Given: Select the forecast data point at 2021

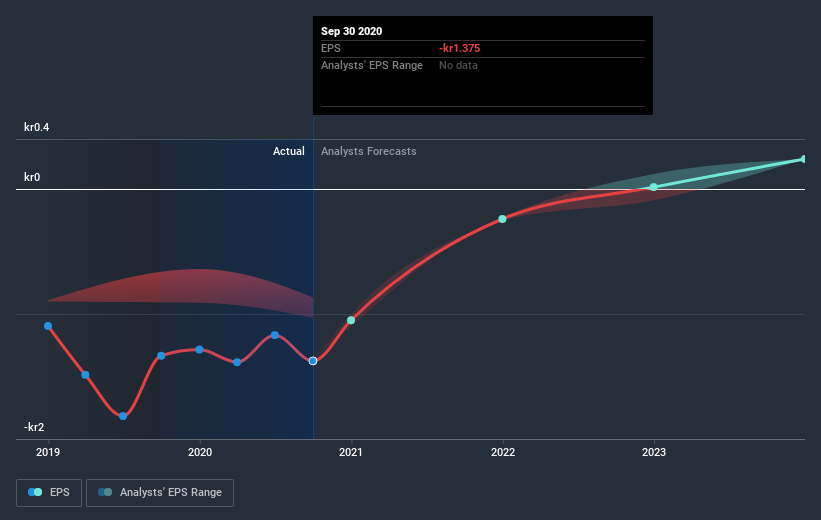Looking at the screenshot, I should tap(351, 320).
